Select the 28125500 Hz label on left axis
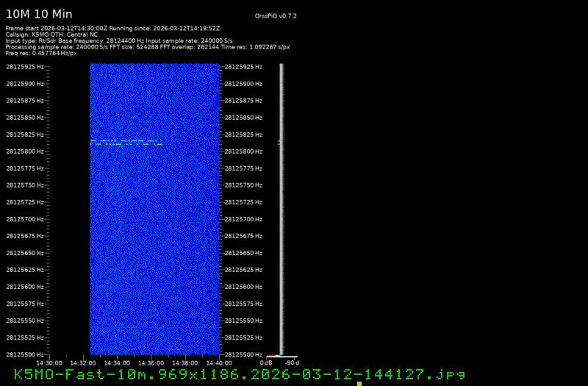 coord(24,355)
